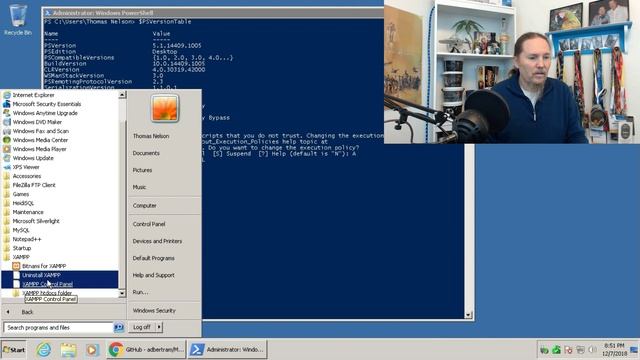Click the programs list scroll down arrow
640x360 pixels.
[122, 293]
